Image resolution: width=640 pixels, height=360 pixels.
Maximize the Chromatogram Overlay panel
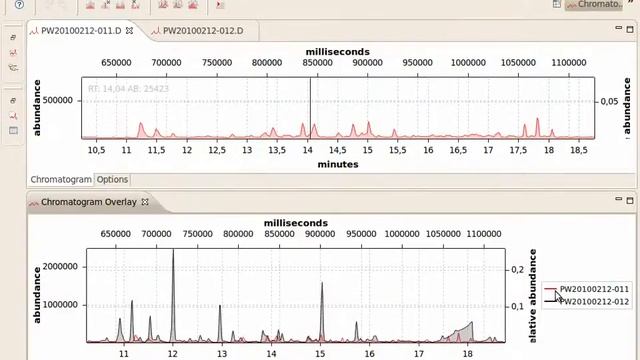630,200
